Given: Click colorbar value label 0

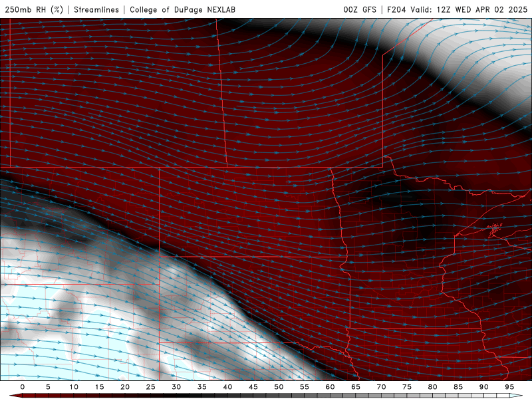Looking at the screenshot, I should (x=23, y=387).
